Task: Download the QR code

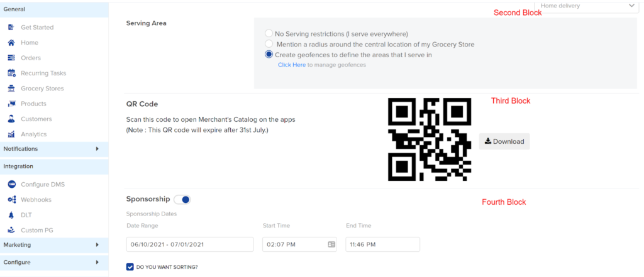Action: 504,141
